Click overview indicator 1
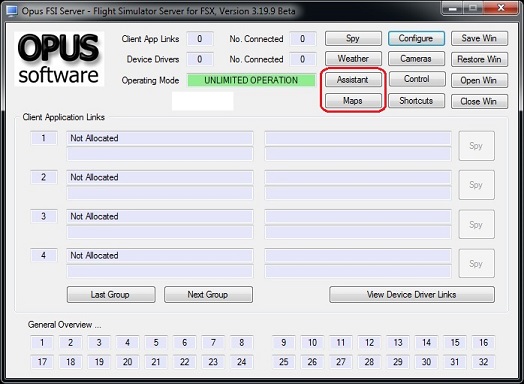This screenshot has height=384, width=524. point(42,343)
